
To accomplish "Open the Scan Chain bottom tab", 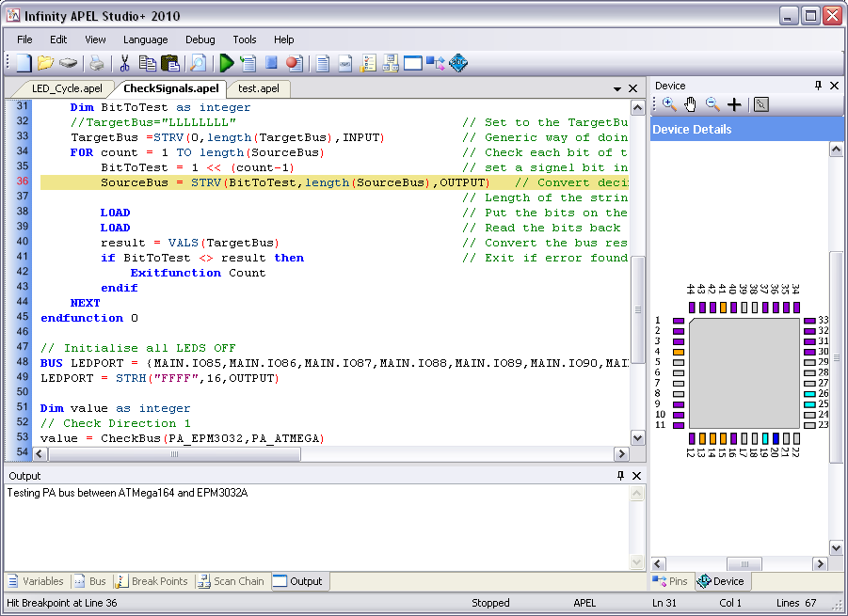I will click(x=231, y=581).
